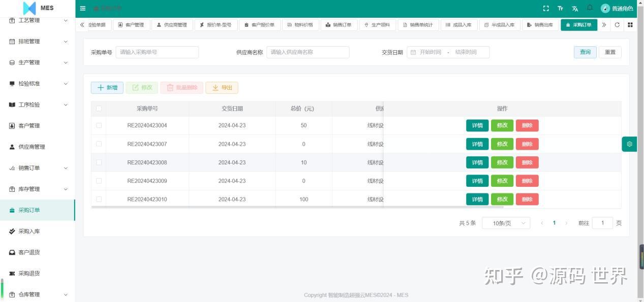The height and width of the screenshot is (302, 644).
Task: Tick the checkbox for order RE20240423010
Action: [x=99, y=199]
